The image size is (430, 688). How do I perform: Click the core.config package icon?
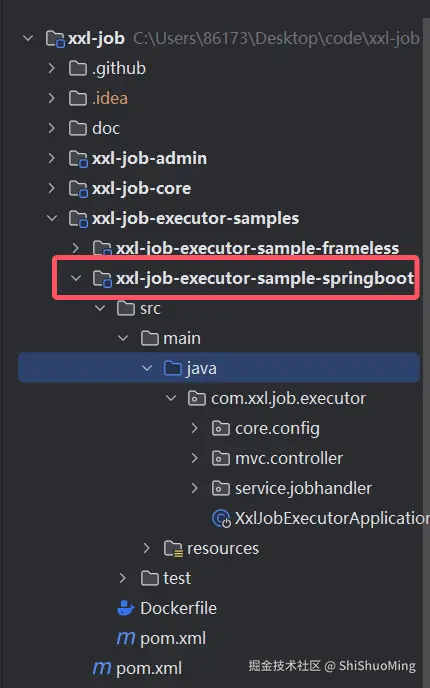coord(221,428)
